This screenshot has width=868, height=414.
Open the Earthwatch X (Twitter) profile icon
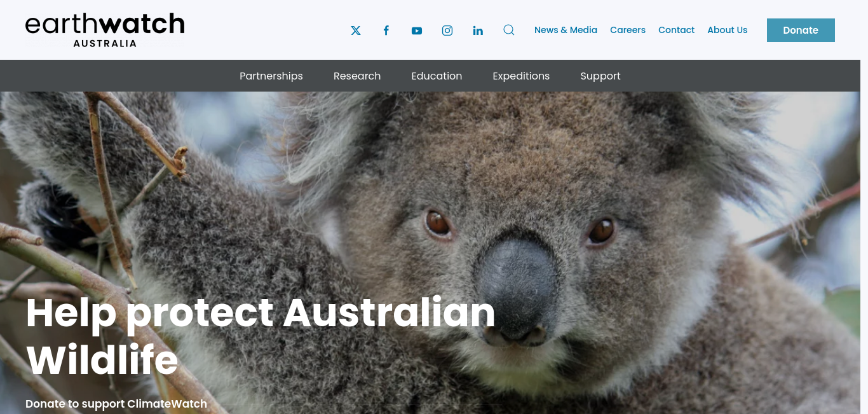point(356,31)
